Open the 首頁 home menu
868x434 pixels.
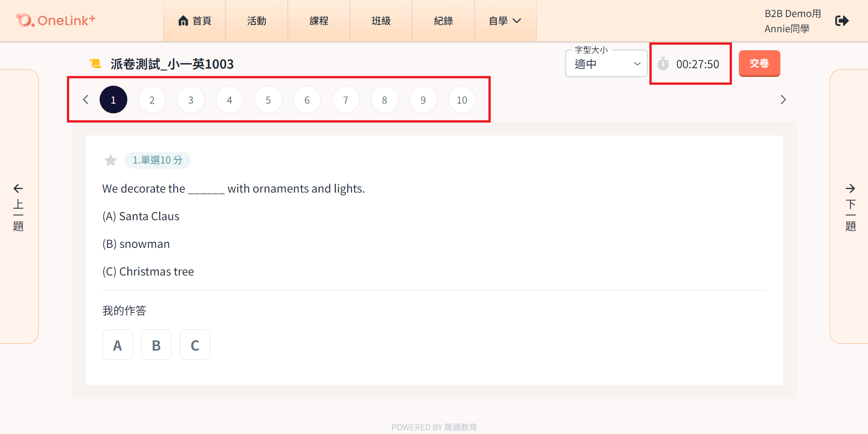click(195, 21)
